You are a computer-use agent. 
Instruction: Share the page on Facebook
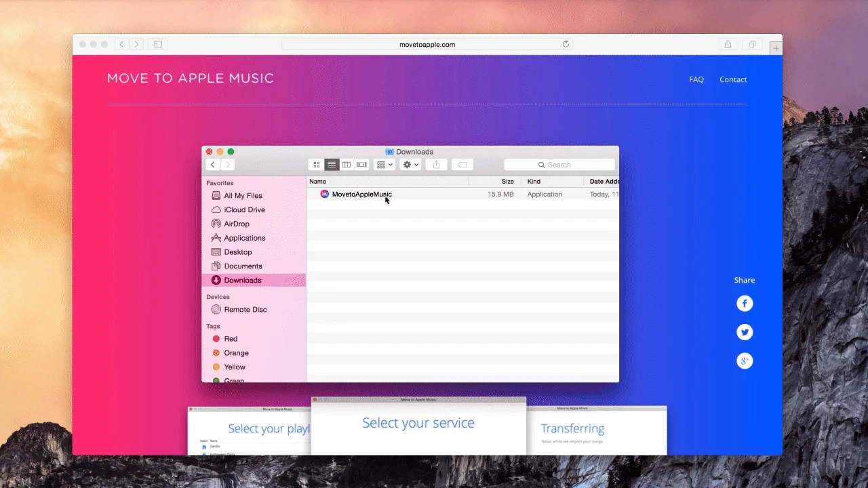click(x=745, y=304)
